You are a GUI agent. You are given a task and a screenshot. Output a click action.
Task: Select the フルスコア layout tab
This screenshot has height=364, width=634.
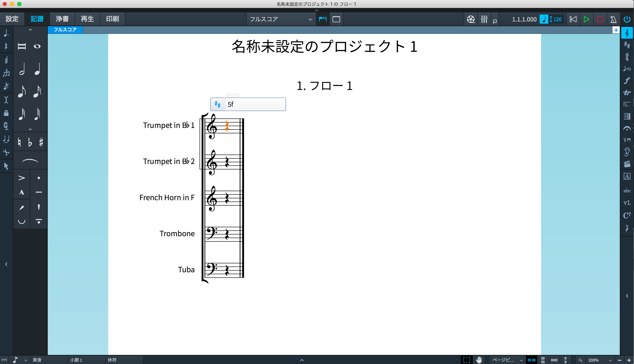pos(65,30)
